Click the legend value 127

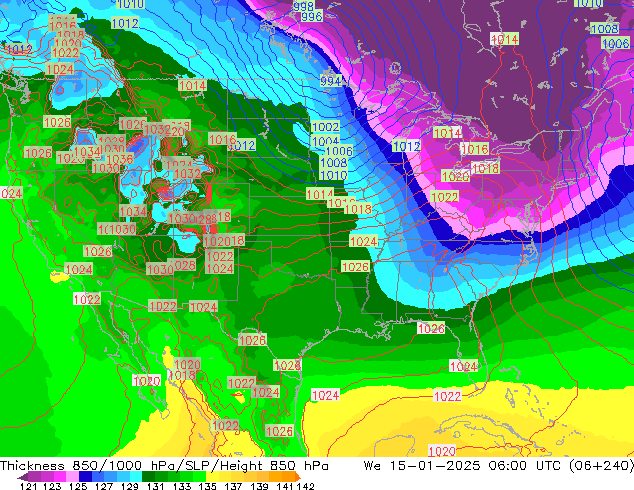(x=104, y=486)
